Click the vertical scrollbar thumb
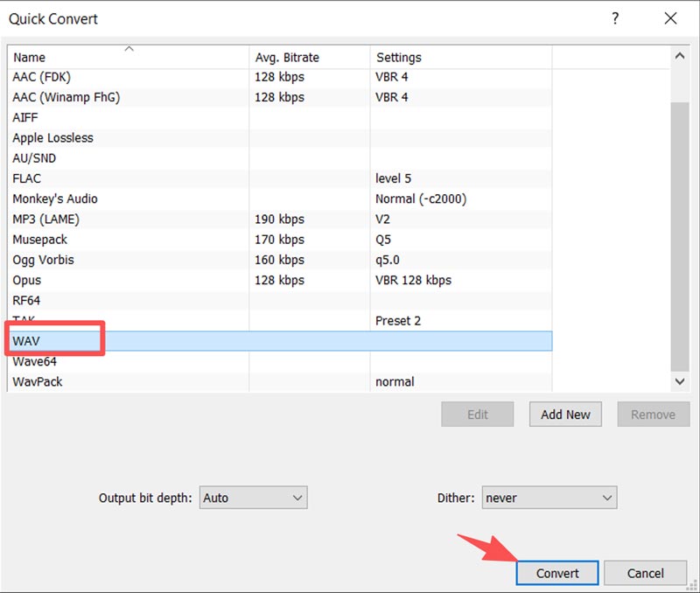This screenshot has height=593, width=700. pyautogui.click(x=680, y=236)
